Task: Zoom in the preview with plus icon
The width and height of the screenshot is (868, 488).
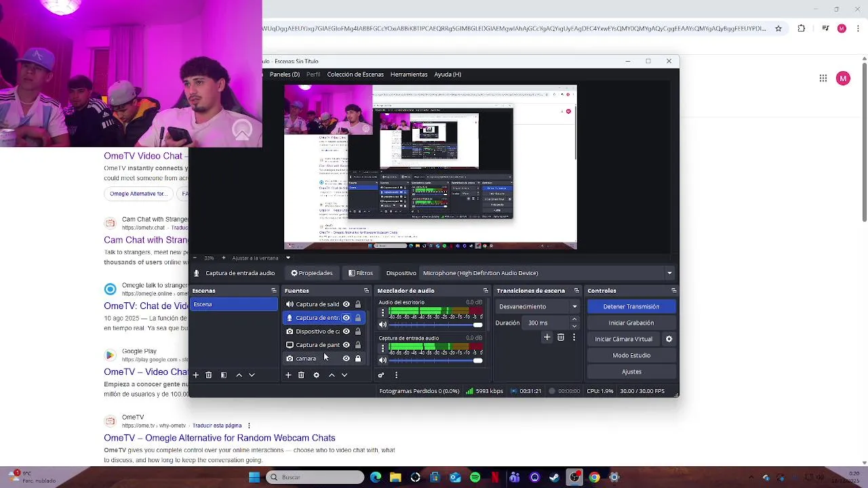Action: (223, 258)
